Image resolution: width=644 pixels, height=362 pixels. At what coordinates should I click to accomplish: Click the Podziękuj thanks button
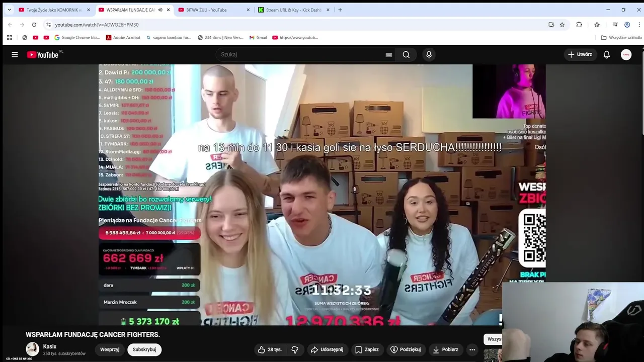point(406,349)
